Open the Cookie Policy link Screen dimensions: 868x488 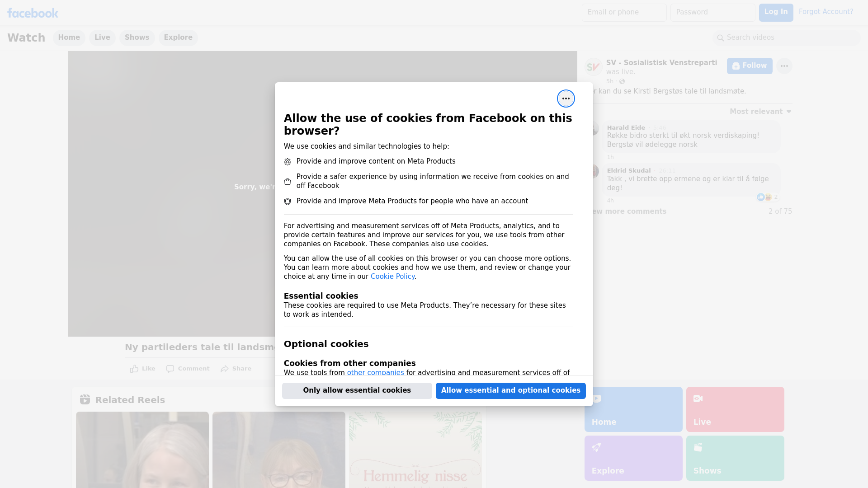(x=392, y=277)
